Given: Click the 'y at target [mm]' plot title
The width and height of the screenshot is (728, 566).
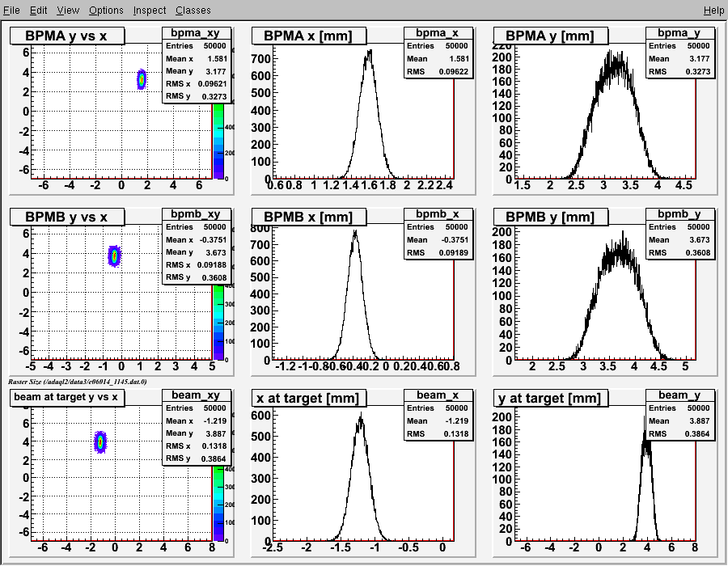Looking at the screenshot, I should [551, 398].
